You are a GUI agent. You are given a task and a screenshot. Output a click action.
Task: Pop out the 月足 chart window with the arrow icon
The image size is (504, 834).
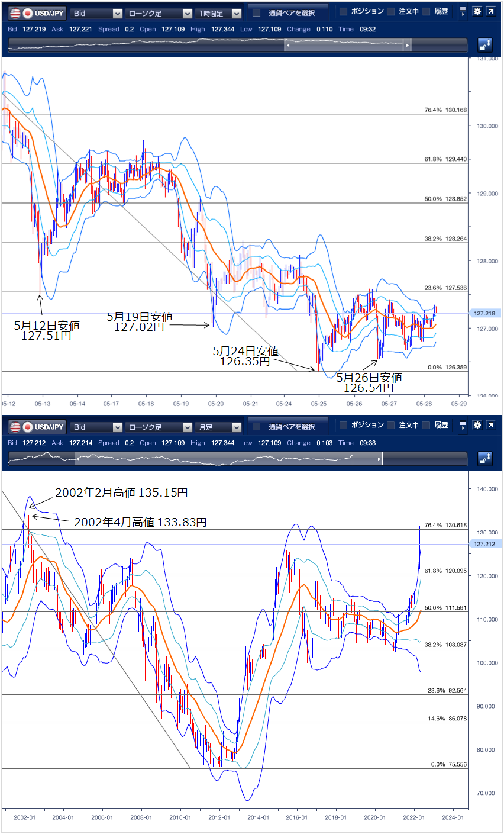point(490,425)
